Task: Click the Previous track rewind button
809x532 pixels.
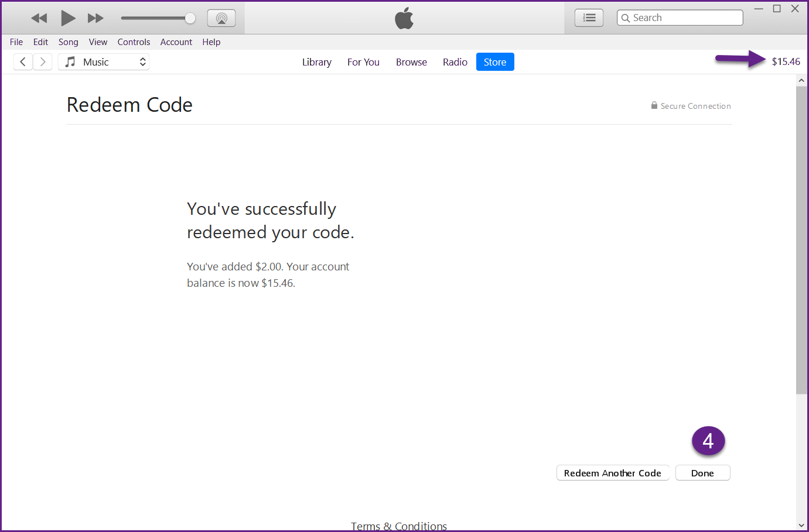Action: (x=39, y=18)
